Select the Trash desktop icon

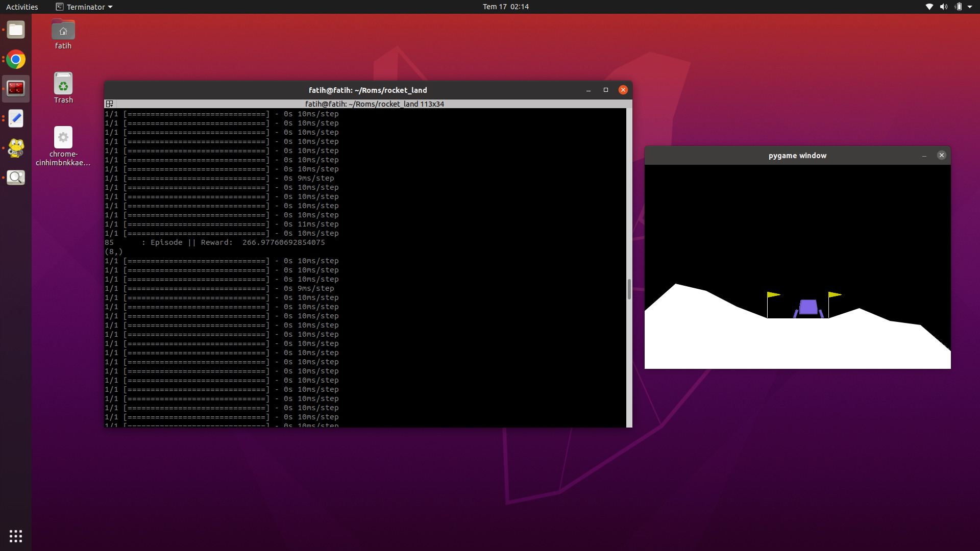click(63, 88)
